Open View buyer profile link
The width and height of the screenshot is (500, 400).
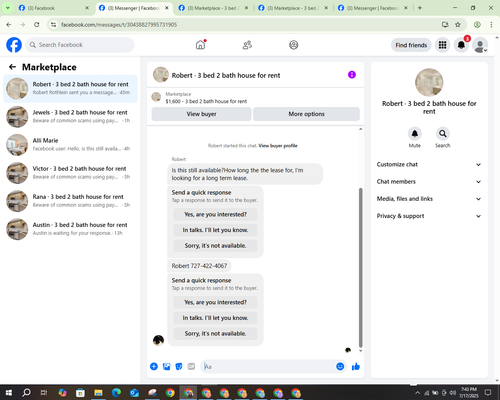(278, 146)
